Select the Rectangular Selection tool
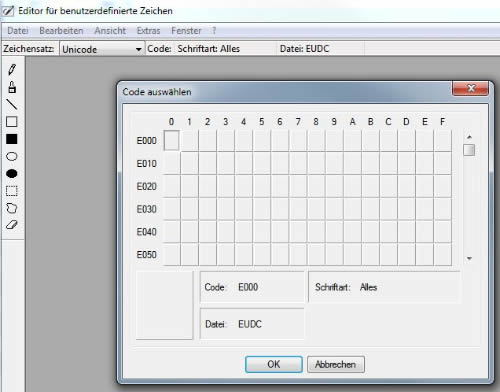This screenshot has width=500, height=392. click(x=12, y=191)
